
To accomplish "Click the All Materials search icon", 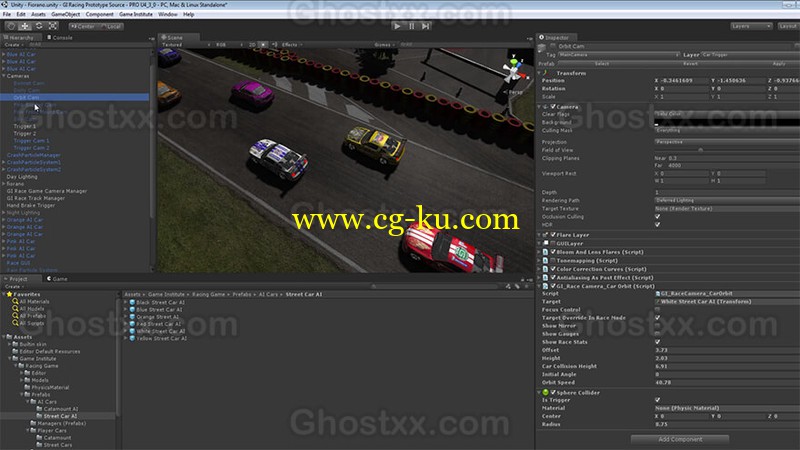I will (15, 302).
